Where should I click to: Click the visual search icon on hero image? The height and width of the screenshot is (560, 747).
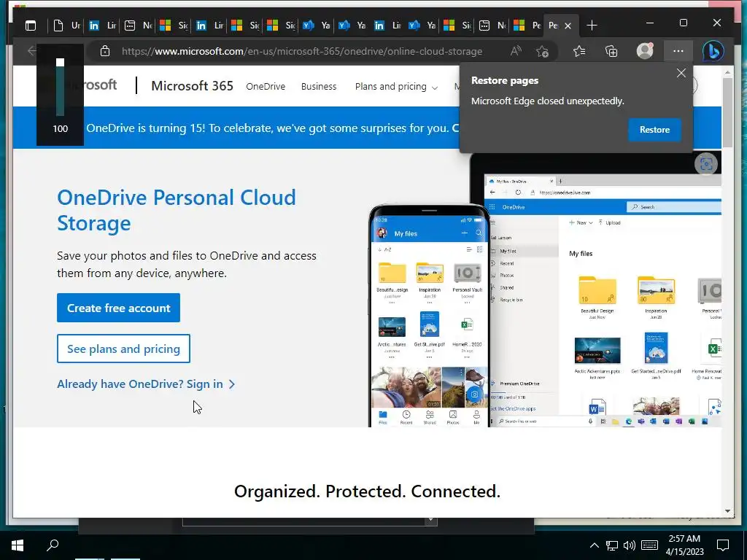(x=706, y=164)
